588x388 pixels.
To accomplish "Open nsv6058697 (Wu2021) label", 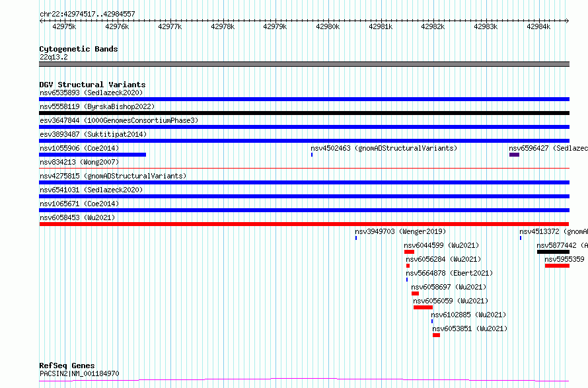I will tap(449, 287).
